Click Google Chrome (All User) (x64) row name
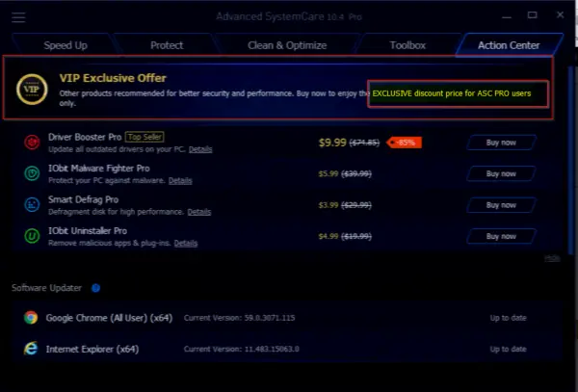 [109, 318]
